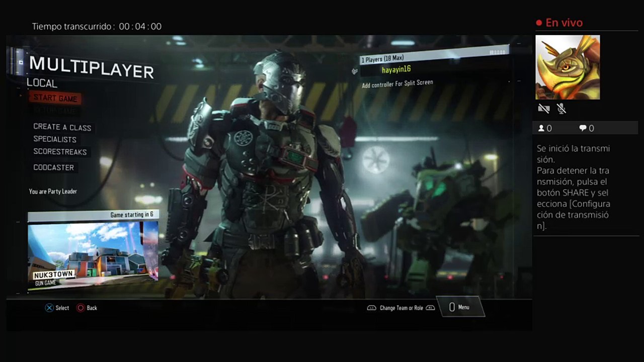Open the SPECIALISTS menu entry
The image size is (644, 362).
(x=55, y=139)
